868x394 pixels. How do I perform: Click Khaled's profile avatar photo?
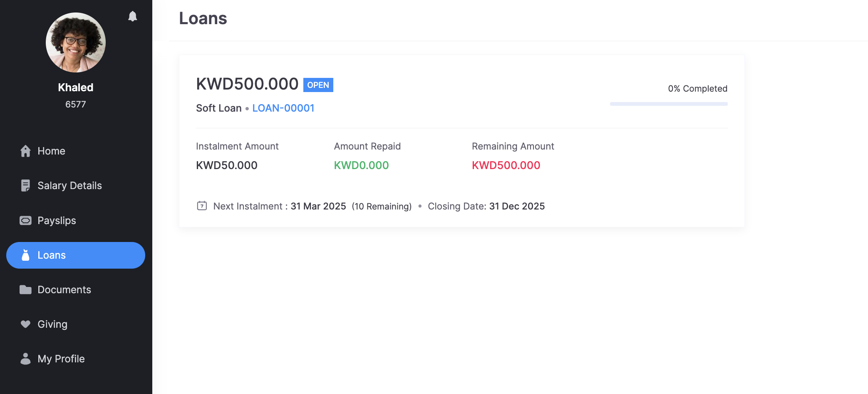coord(76,42)
